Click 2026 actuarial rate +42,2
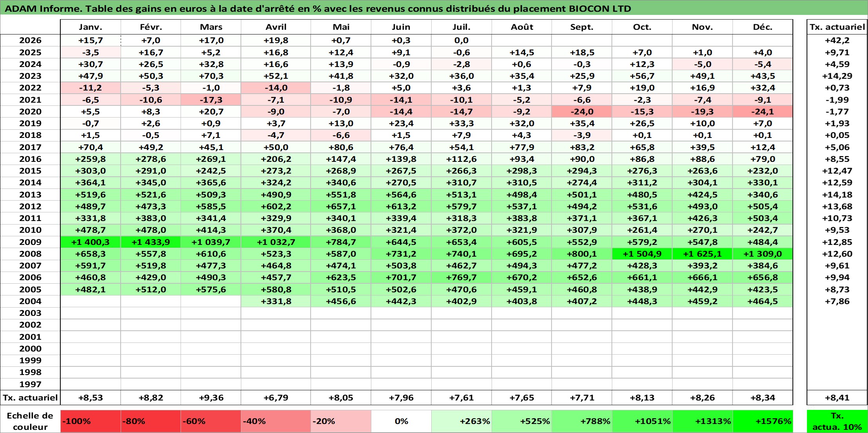This screenshot has height=433, width=868. click(x=837, y=40)
